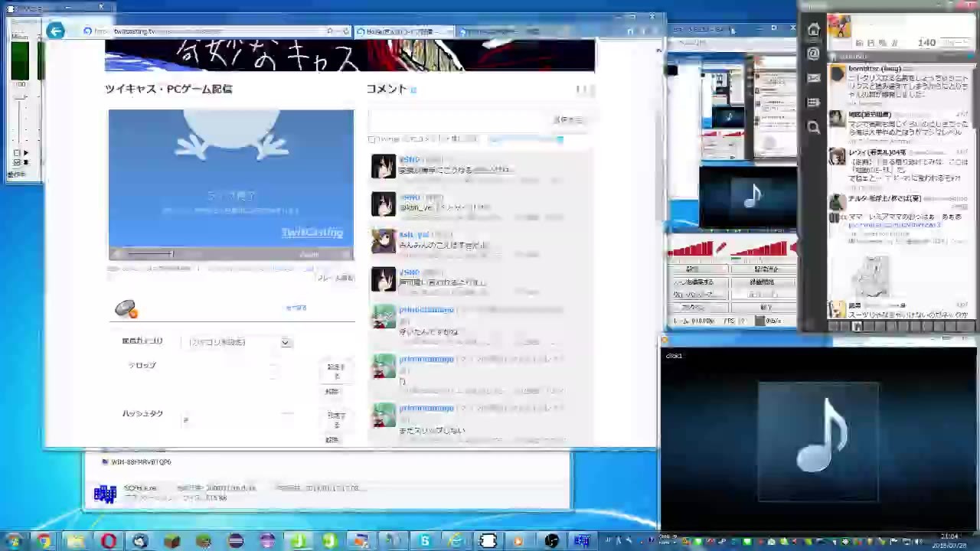This screenshot has width=980, height=551.
Task: Open search magnifier in Twitter client sidebar
Action: [x=813, y=127]
